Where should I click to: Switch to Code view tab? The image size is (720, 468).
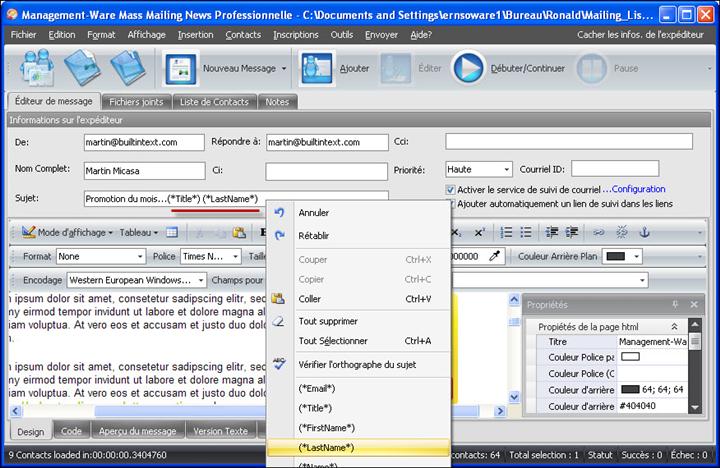pos(71,431)
